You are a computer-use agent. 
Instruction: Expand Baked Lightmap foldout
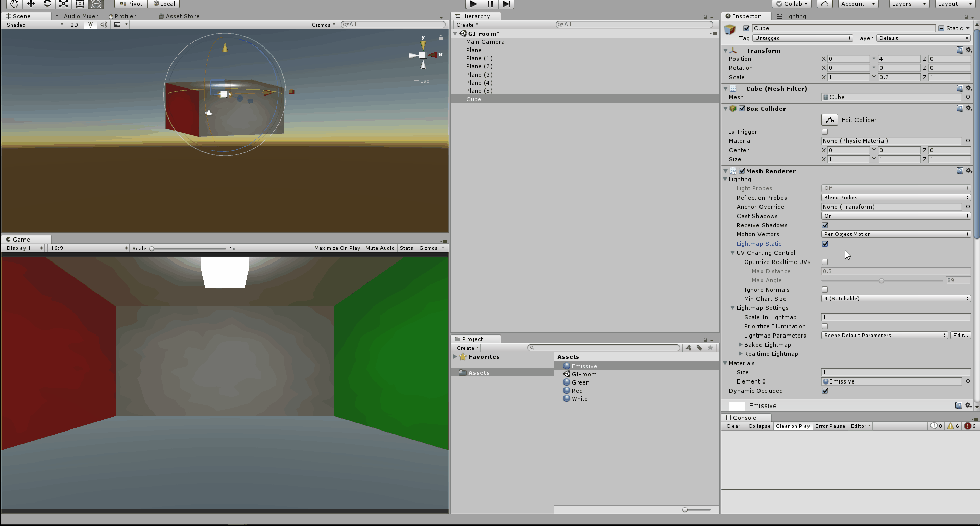point(740,345)
